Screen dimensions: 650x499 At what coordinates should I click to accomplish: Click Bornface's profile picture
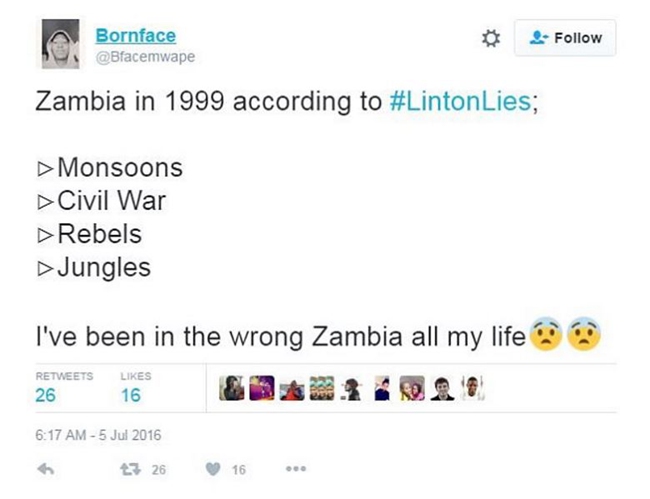pyautogui.click(x=60, y=44)
